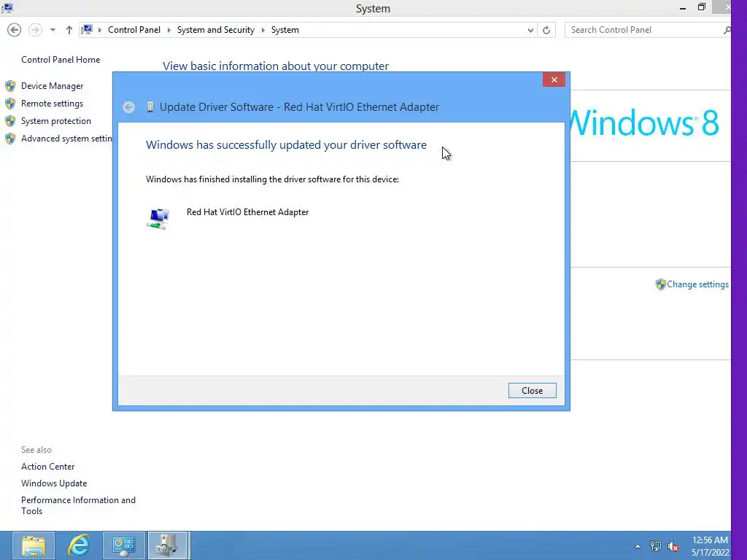Open Device Manager from the sidebar
This screenshot has height=560, width=747.
tap(52, 86)
